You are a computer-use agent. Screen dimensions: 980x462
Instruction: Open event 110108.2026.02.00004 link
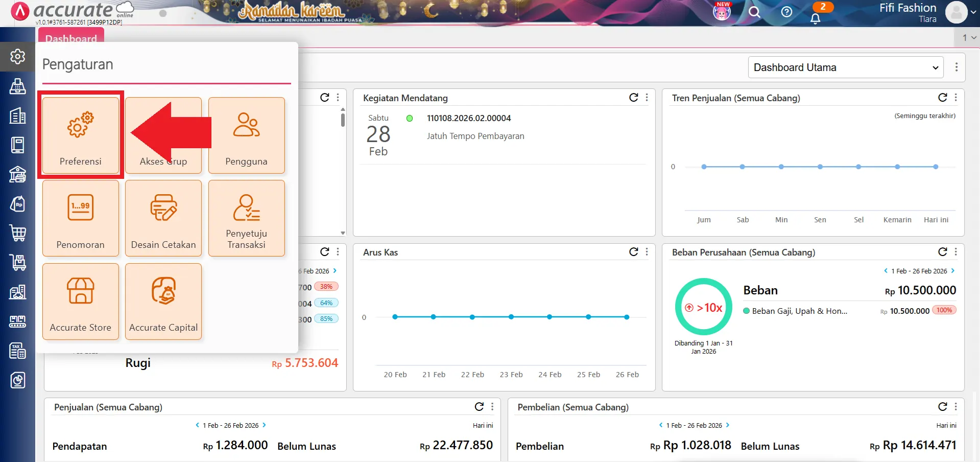[469, 118]
